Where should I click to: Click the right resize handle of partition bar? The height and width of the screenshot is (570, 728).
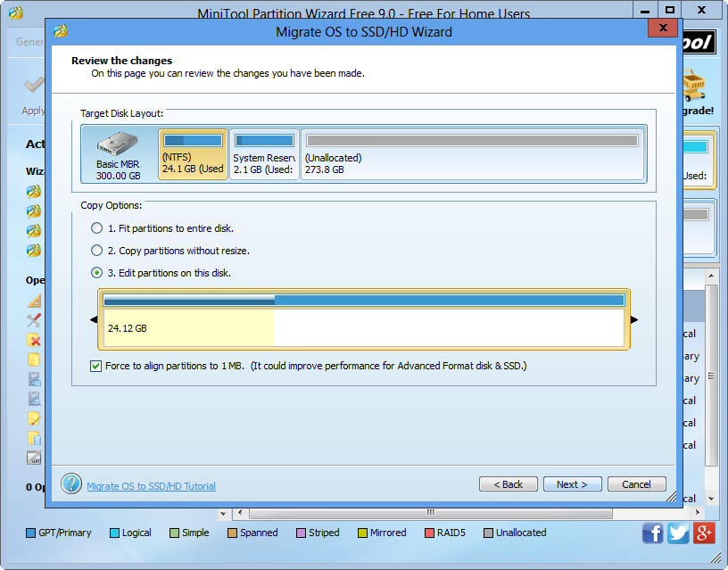click(x=634, y=319)
